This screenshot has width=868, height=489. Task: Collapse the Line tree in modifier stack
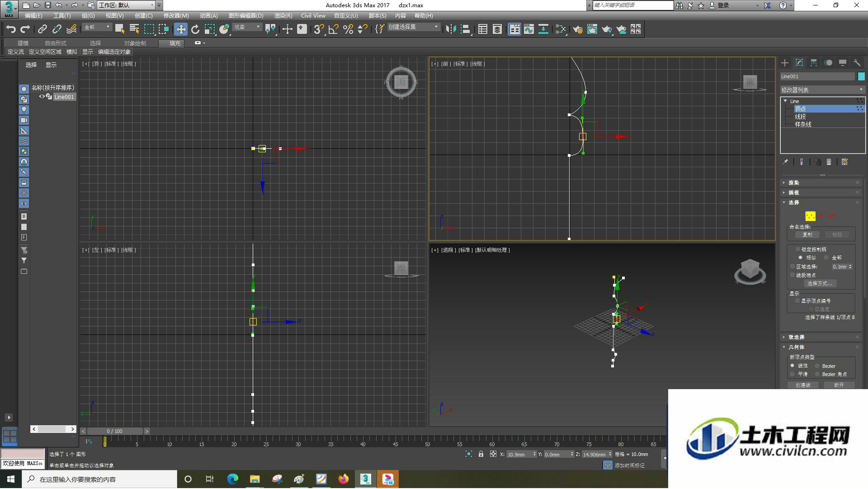tap(785, 101)
